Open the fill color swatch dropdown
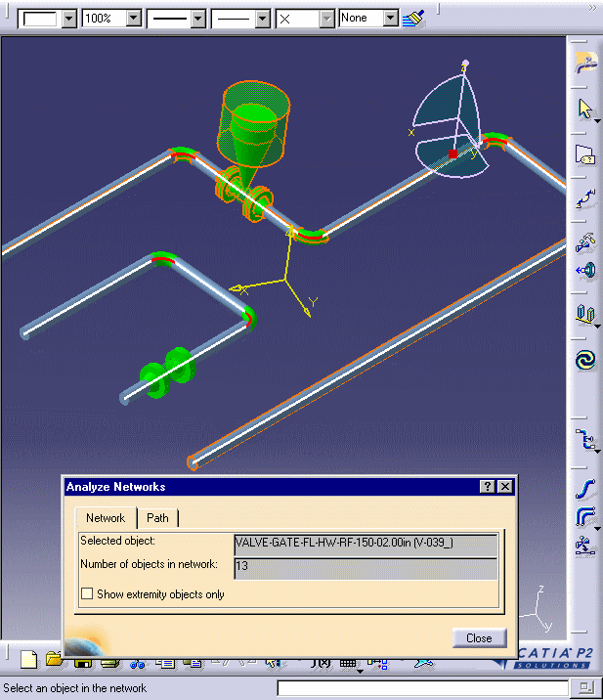Image resolution: width=603 pixels, height=700 pixels. pos(68,19)
